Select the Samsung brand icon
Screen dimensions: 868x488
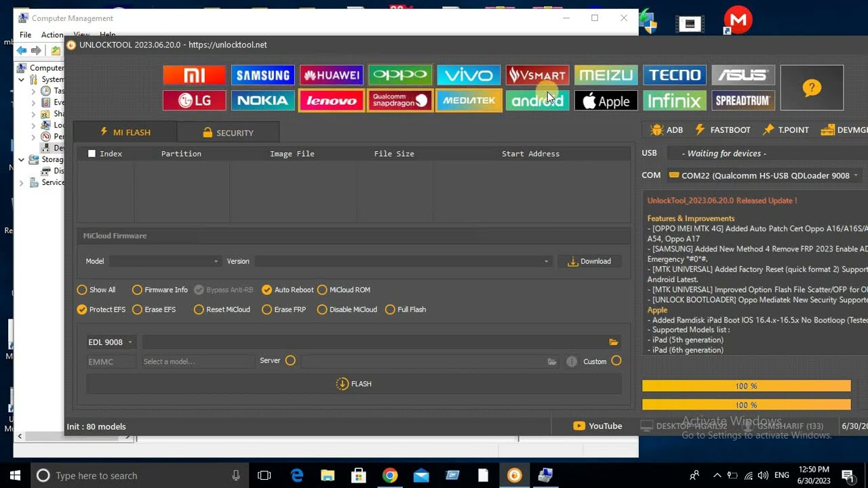point(262,75)
